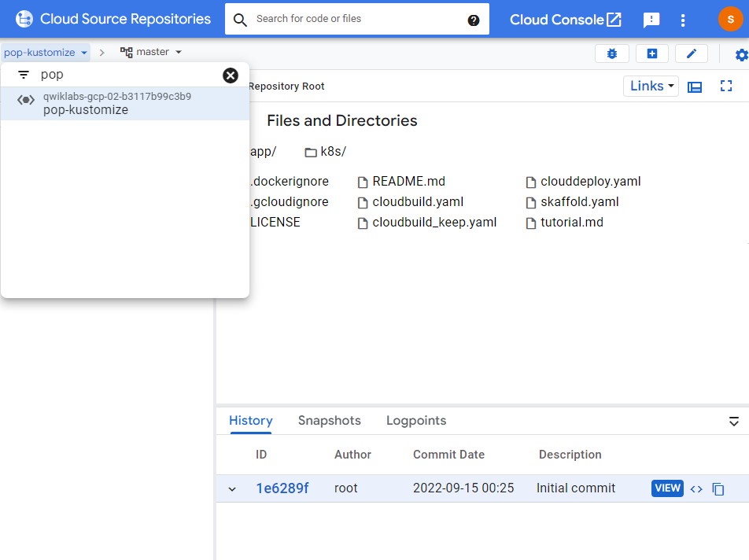Click the debug application bug icon

pyautogui.click(x=612, y=53)
